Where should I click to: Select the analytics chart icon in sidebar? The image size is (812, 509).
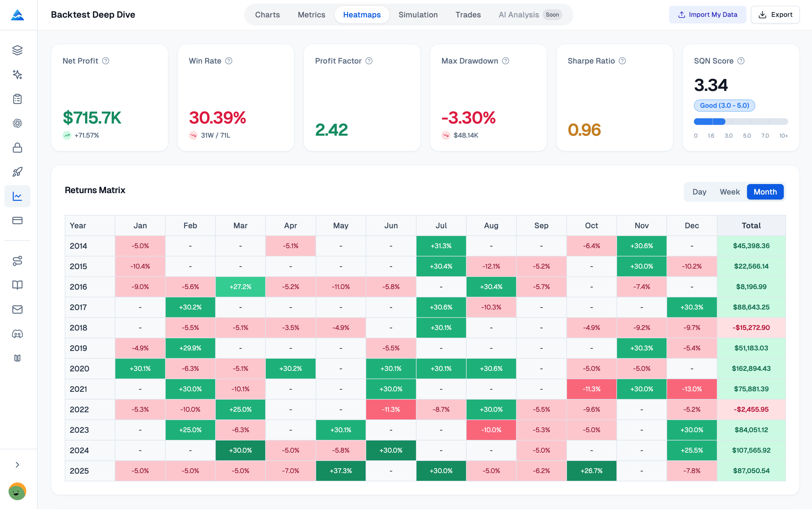[x=17, y=196]
